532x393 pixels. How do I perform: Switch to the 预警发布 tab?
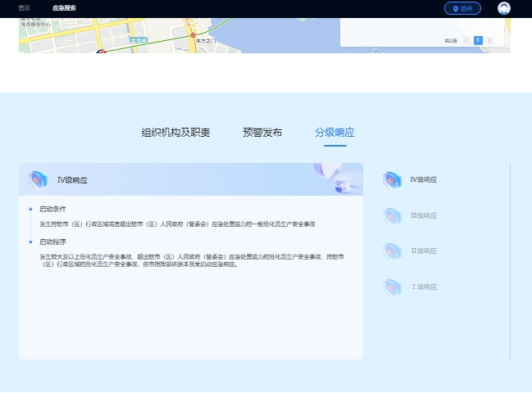(262, 132)
